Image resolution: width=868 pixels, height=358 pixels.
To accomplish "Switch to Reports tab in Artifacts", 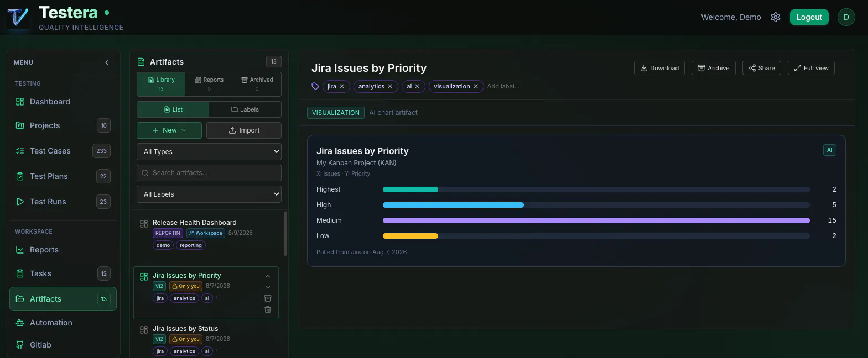I will (x=209, y=84).
